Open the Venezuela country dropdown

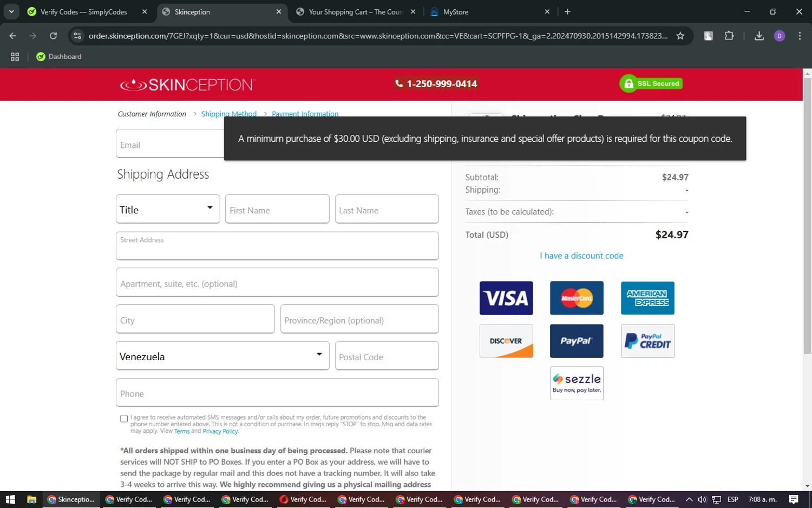pyautogui.click(x=222, y=356)
